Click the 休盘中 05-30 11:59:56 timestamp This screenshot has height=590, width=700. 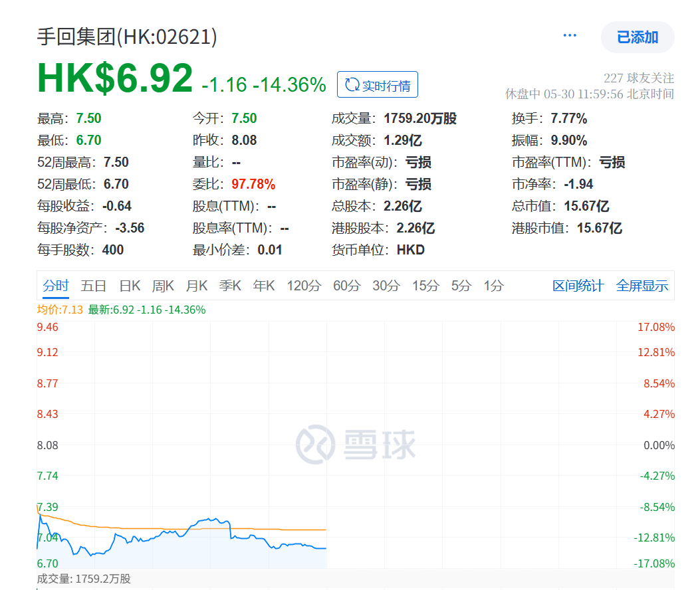[x=589, y=94]
